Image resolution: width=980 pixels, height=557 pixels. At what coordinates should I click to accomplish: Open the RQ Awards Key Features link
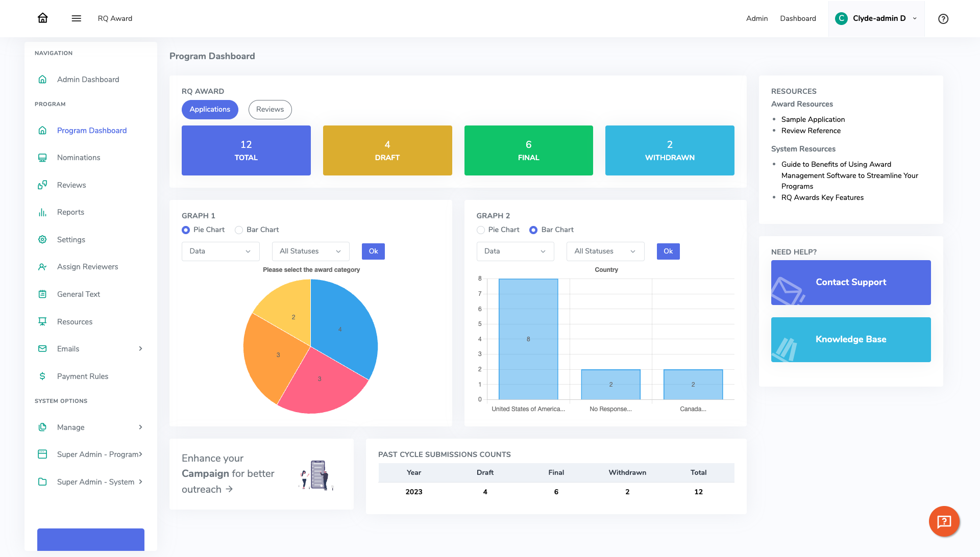822,197
